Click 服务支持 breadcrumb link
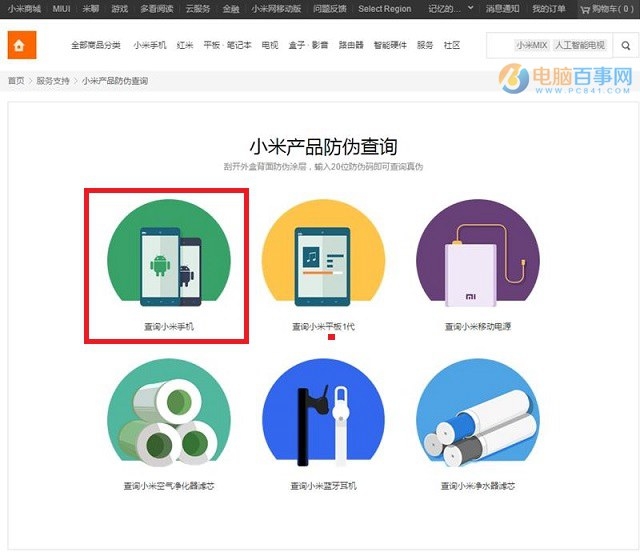 point(53,81)
